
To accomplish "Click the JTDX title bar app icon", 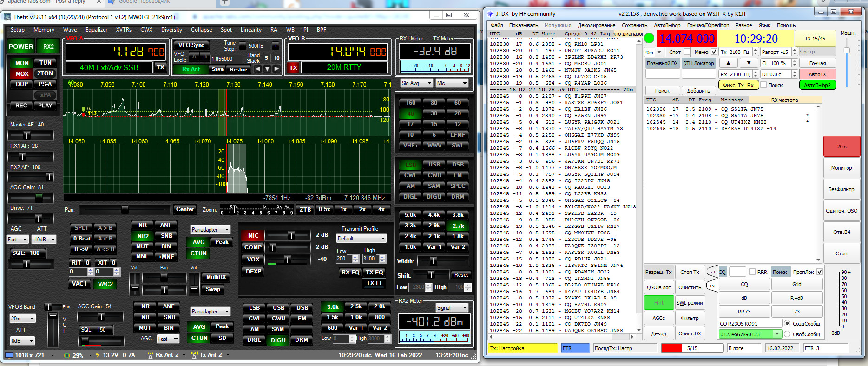I will [490, 14].
